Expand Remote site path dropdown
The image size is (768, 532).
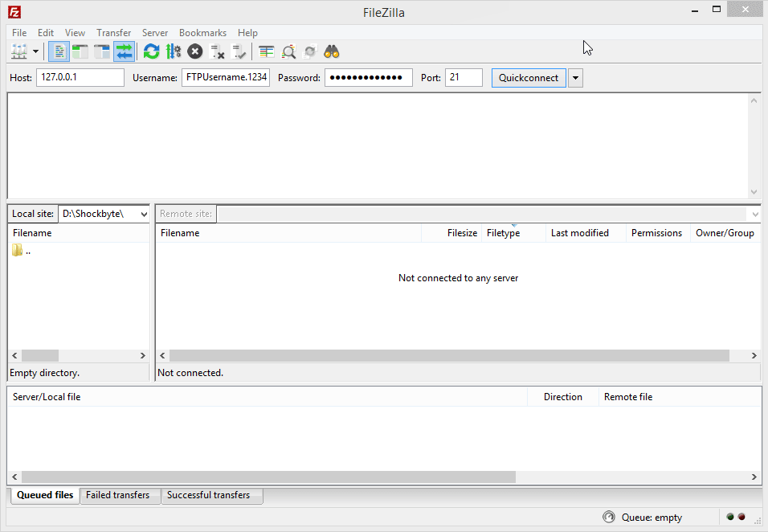coord(755,214)
